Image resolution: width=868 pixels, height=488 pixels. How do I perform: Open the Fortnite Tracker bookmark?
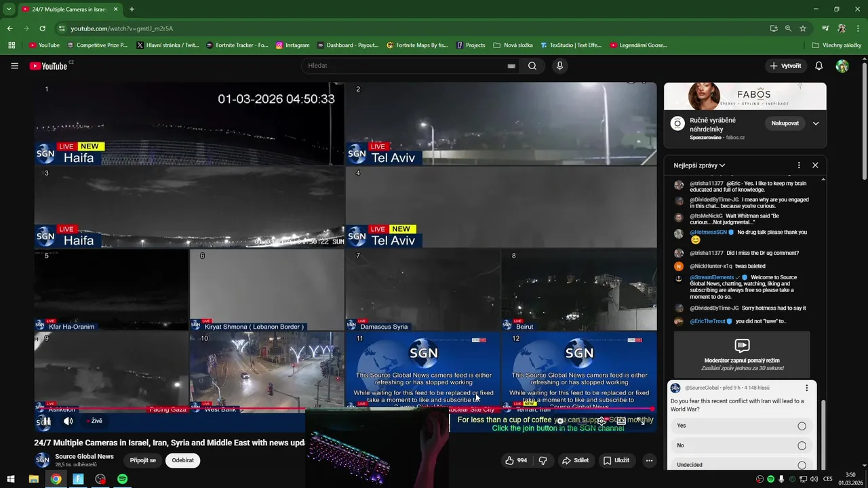tap(237, 45)
